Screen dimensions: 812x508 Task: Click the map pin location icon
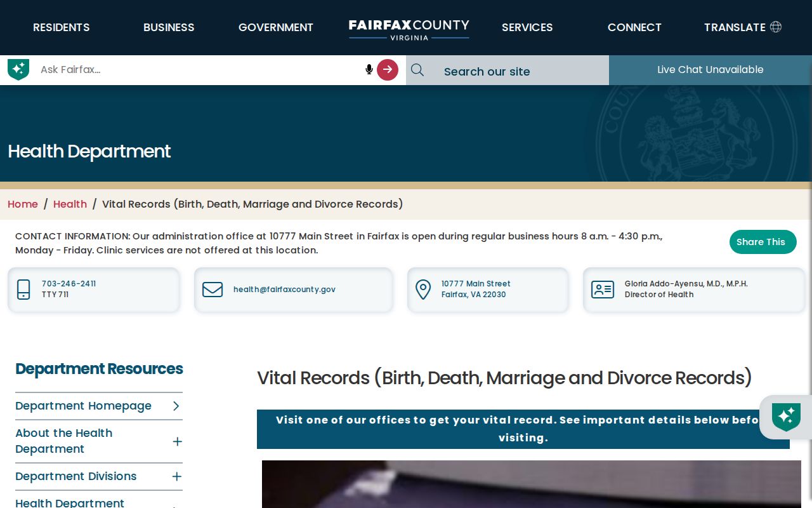(x=423, y=290)
